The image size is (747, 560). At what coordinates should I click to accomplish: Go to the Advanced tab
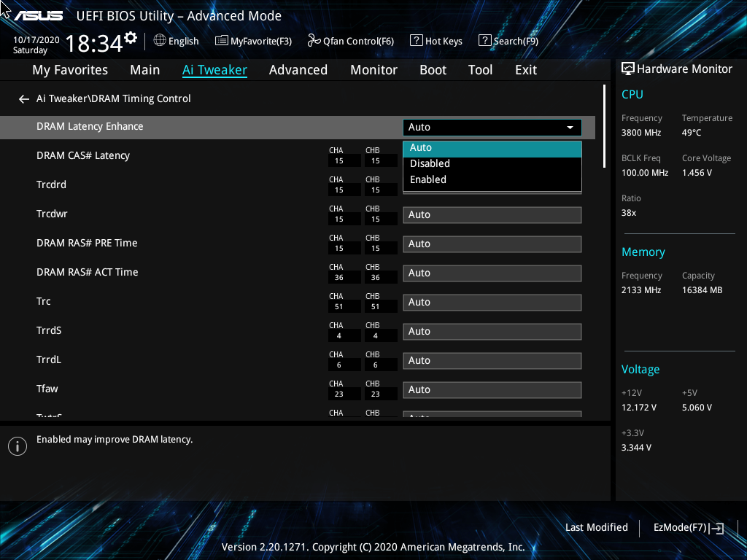(x=298, y=70)
